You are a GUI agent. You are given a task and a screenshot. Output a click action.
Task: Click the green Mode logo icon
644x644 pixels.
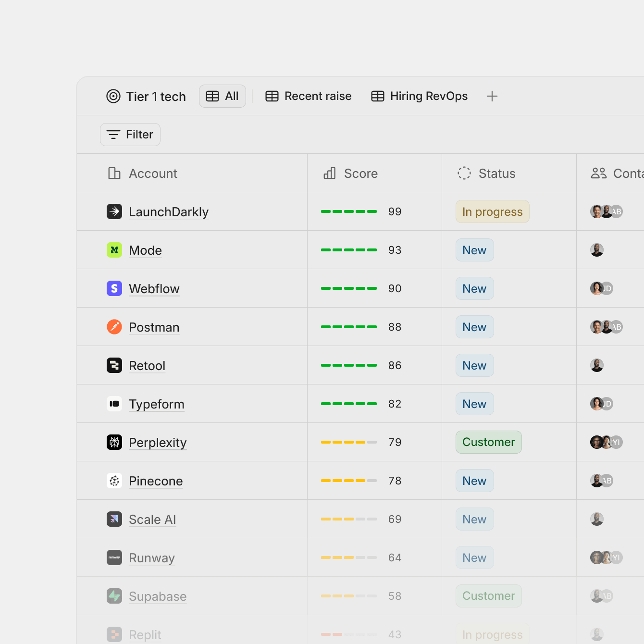(x=114, y=250)
